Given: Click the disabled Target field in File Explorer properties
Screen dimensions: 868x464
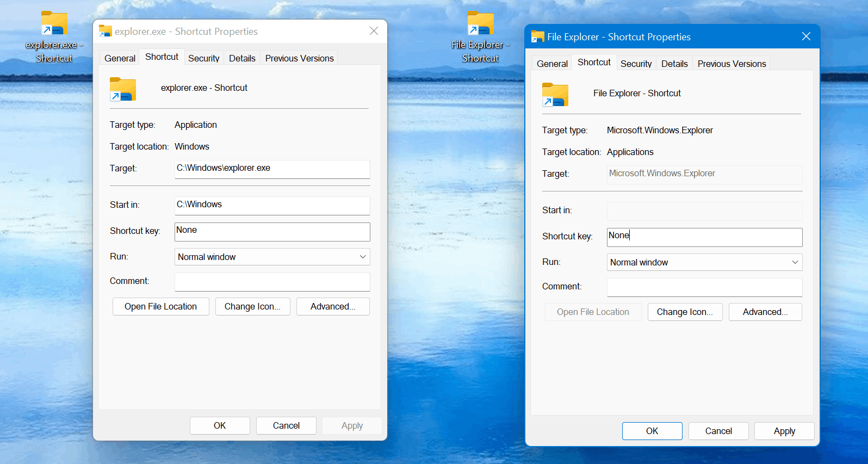Looking at the screenshot, I should point(705,175).
